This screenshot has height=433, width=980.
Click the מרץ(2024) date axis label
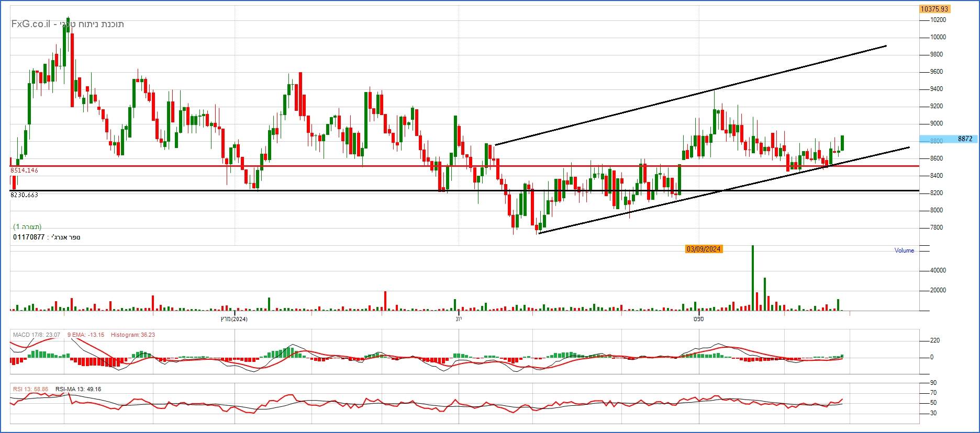(x=233, y=319)
